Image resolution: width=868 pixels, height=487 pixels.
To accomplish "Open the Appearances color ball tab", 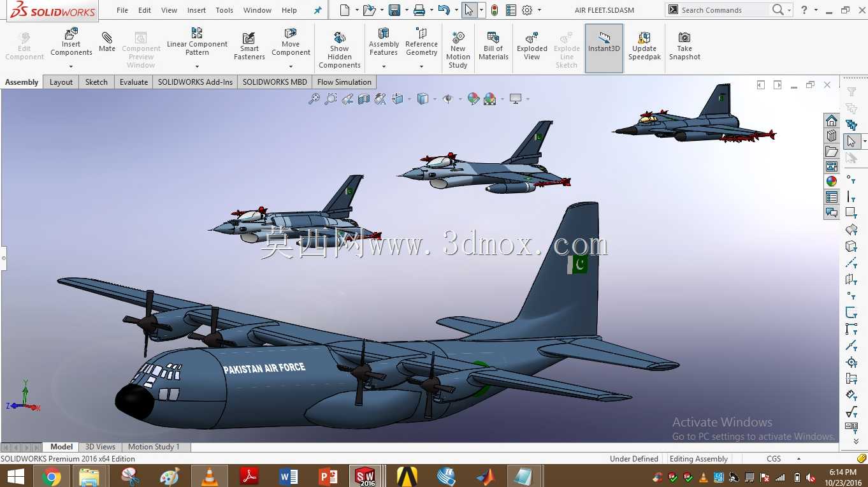I will click(x=832, y=182).
